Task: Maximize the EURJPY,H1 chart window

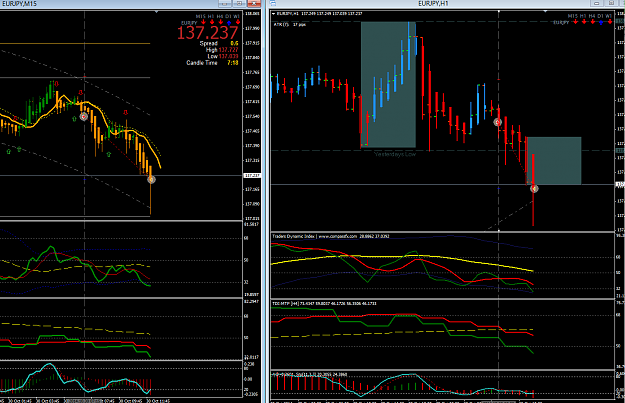Action: 611,3
